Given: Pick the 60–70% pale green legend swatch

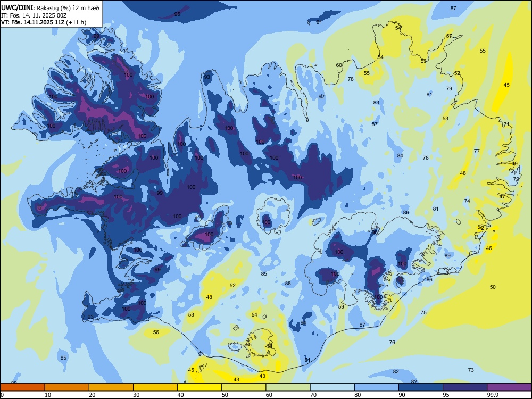Looking at the screenshot, I should click(x=288, y=387).
